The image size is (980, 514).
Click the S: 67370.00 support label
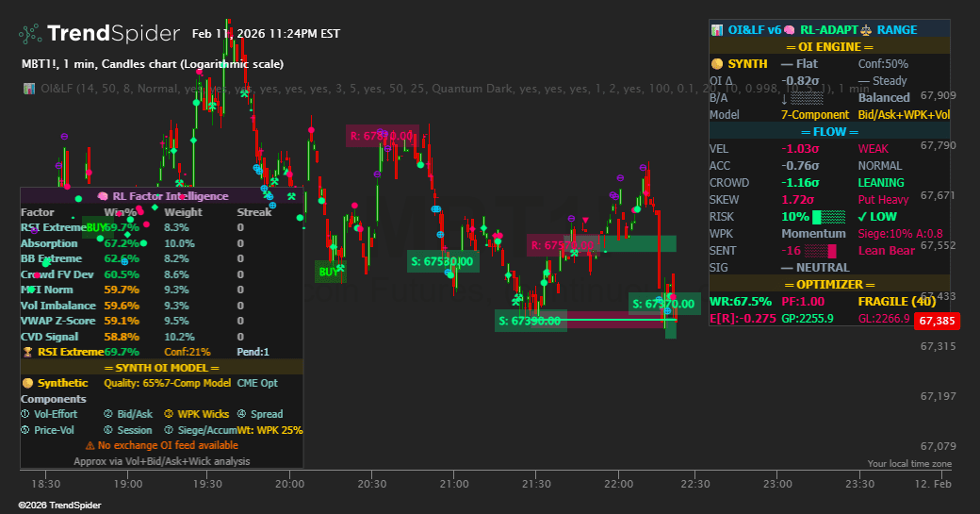tap(664, 304)
